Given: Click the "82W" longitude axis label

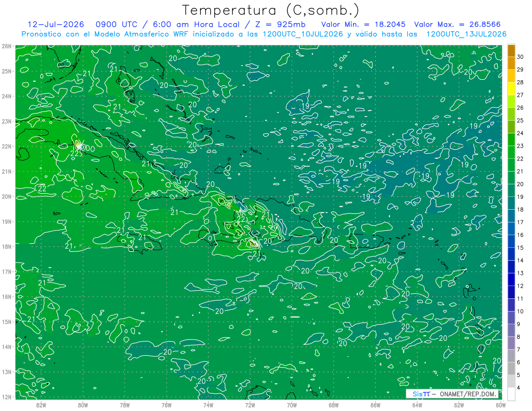Looking at the screenshot, I should [x=41, y=405].
